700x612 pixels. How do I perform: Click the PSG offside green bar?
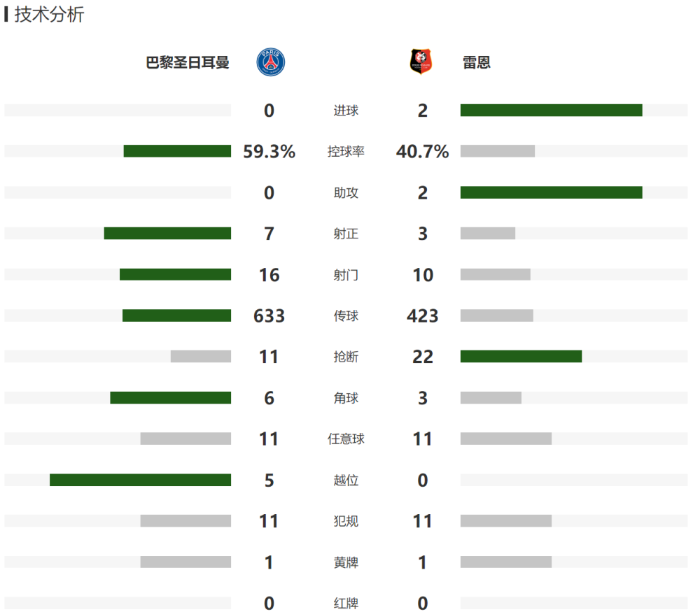click(x=140, y=480)
